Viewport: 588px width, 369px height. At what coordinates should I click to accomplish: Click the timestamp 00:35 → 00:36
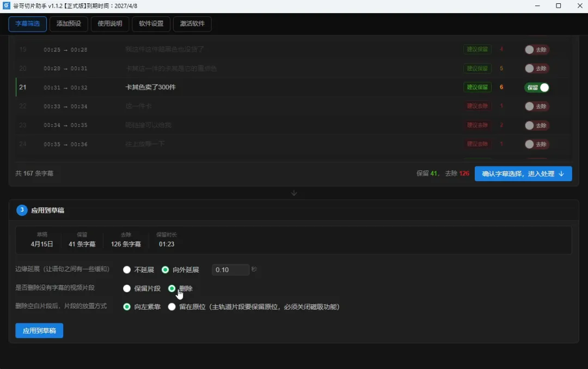(65, 144)
